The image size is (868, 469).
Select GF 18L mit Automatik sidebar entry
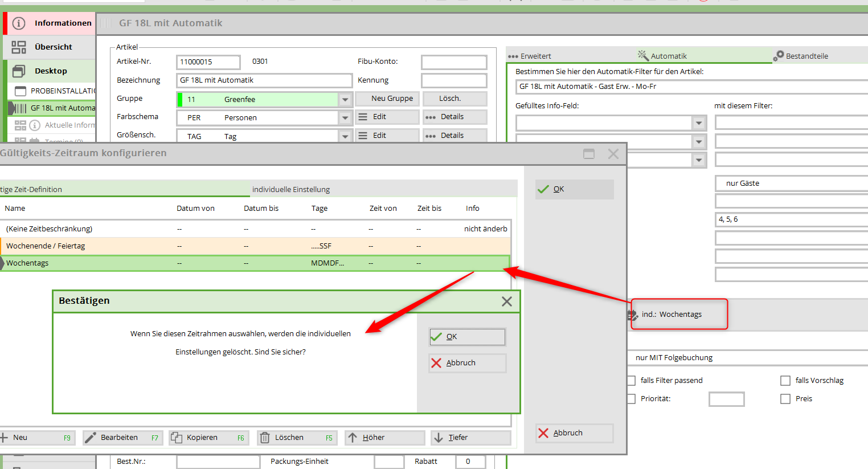point(52,108)
